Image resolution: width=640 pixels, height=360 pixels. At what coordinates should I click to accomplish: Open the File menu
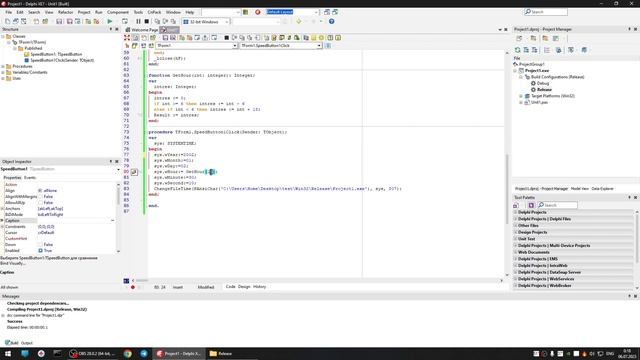[9, 12]
